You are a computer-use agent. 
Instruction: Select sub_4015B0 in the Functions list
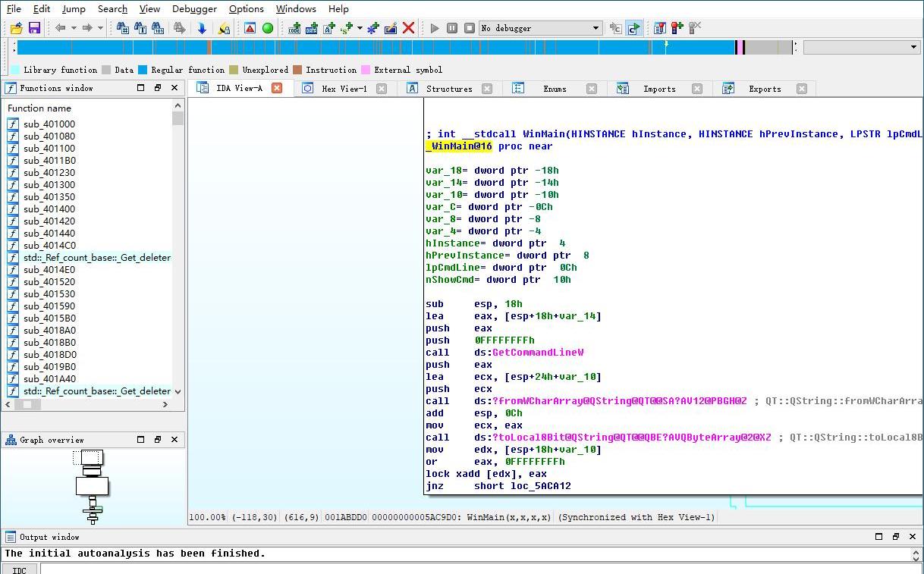point(49,318)
